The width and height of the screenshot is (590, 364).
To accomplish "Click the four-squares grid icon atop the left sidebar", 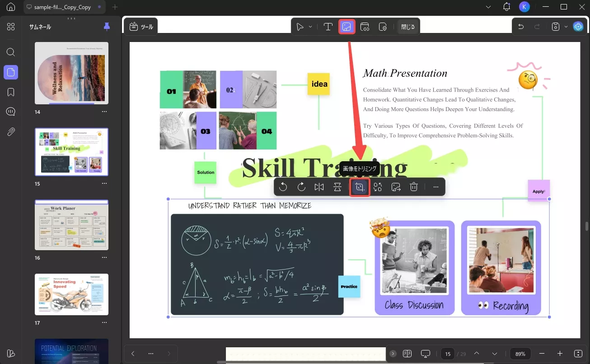I will (11, 27).
